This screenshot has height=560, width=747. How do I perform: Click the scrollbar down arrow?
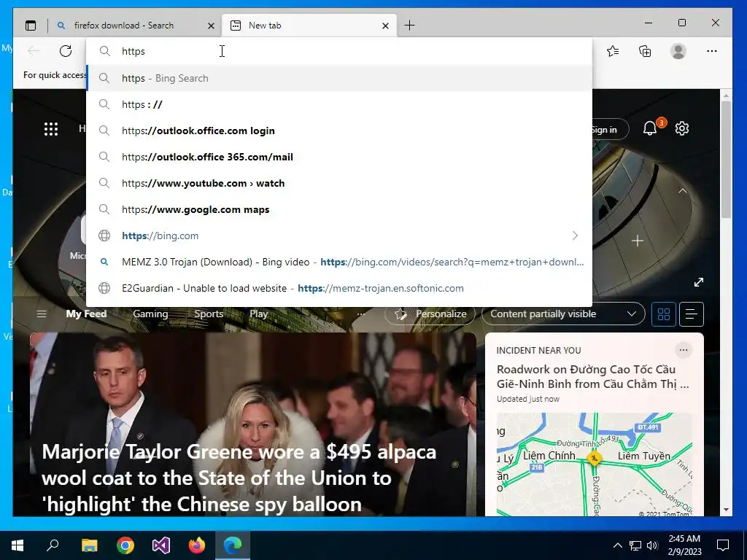726,510
